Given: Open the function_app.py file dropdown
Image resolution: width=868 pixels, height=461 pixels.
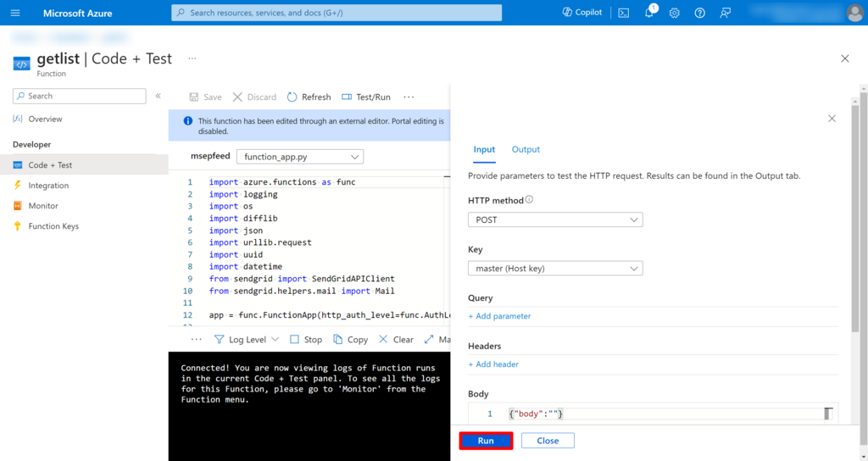Looking at the screenshot, I should 300,157.
